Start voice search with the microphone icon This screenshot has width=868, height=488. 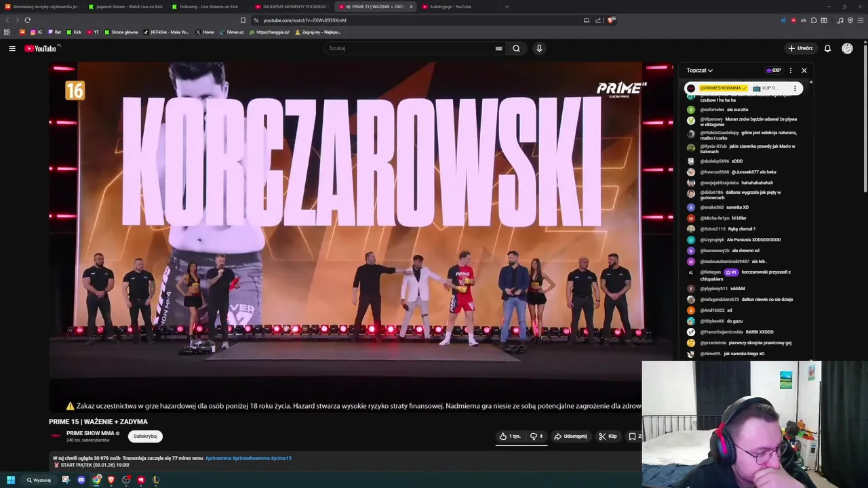pos(539,48)
